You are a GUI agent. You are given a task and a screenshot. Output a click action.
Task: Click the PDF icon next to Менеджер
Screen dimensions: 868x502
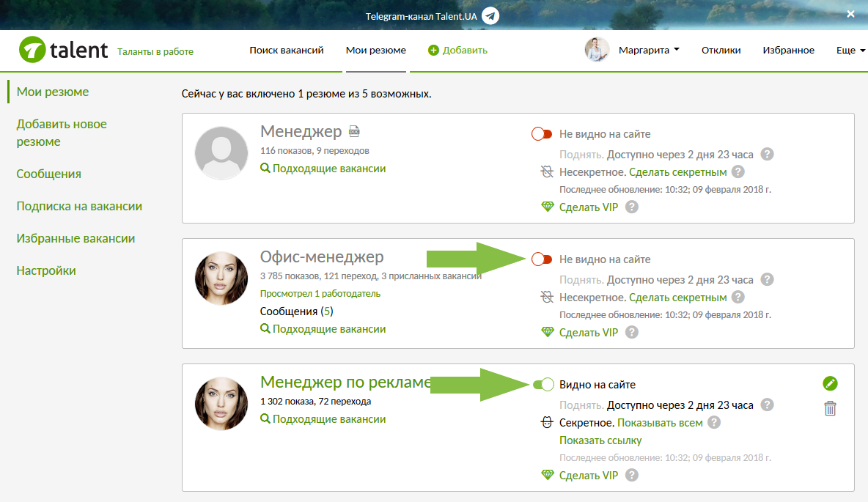click(354, 132)
